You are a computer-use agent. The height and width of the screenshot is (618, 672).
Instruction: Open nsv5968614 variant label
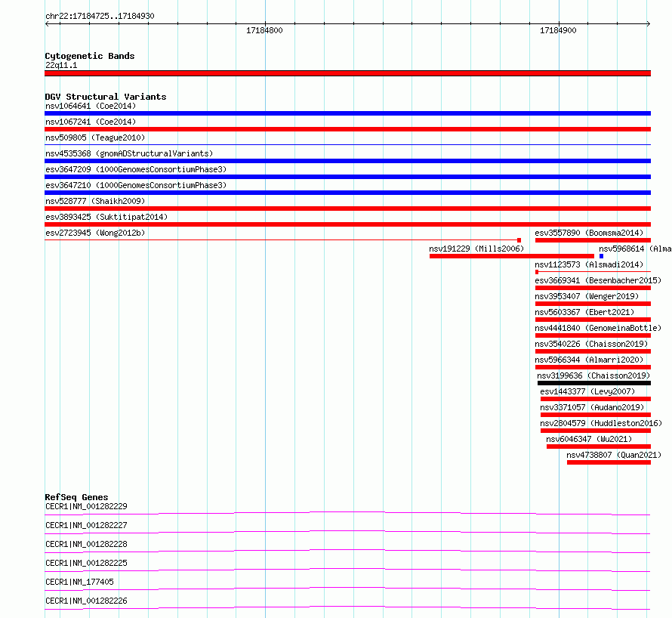tap(635, 249)
